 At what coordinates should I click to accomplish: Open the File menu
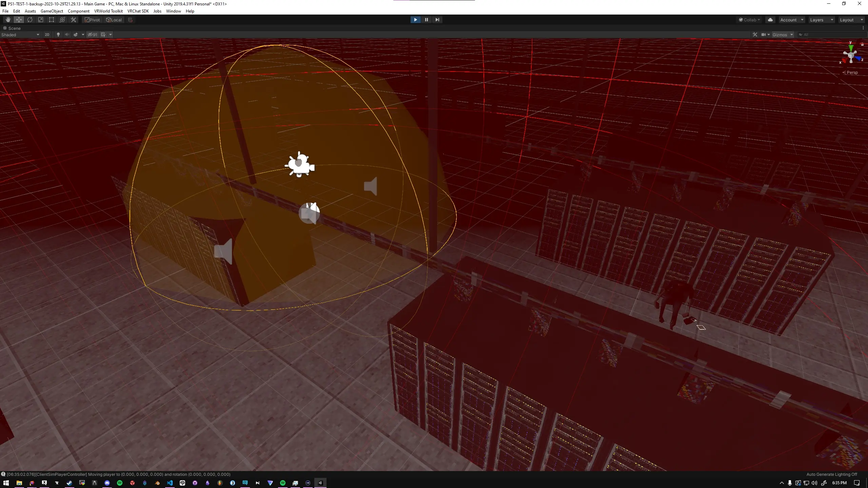(5, 11)
